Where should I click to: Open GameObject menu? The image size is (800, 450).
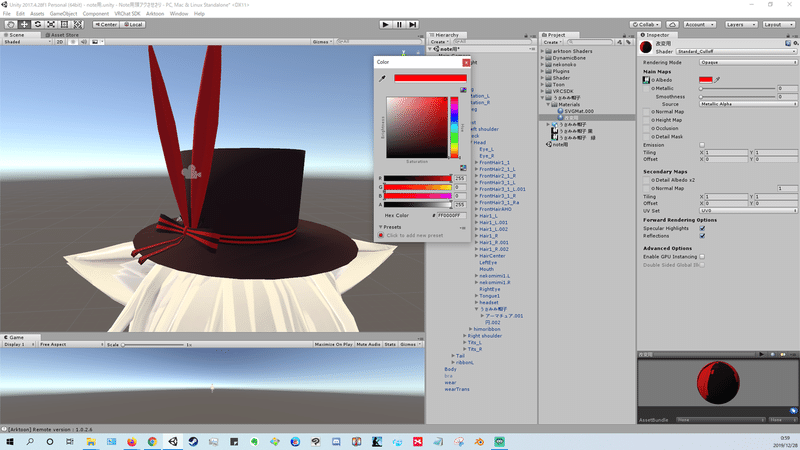tap(63, 14)
